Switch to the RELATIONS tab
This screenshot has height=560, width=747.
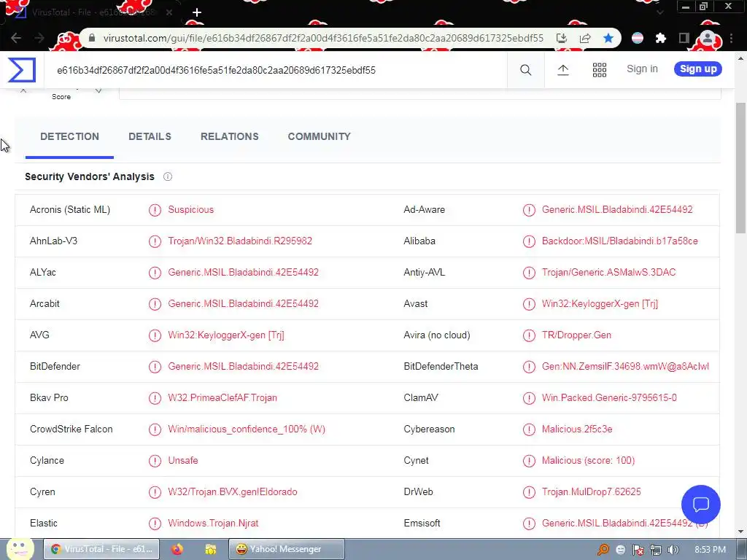(230, 136)
